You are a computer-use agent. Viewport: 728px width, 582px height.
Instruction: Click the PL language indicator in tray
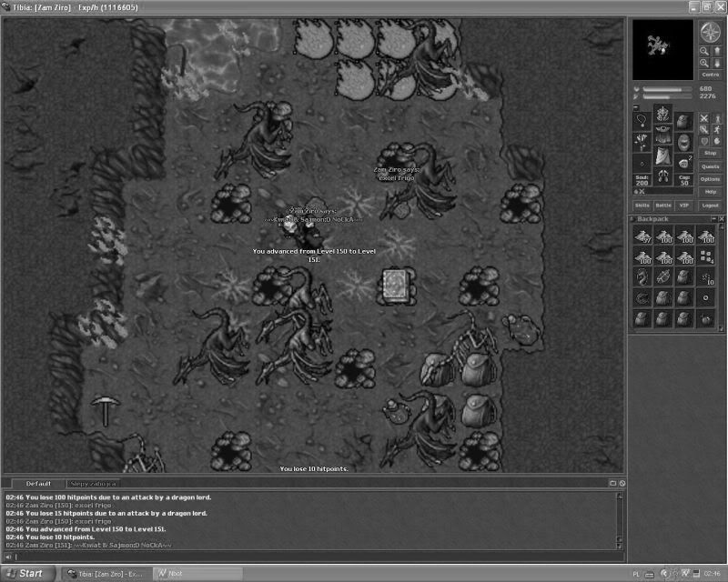point(636,574)
